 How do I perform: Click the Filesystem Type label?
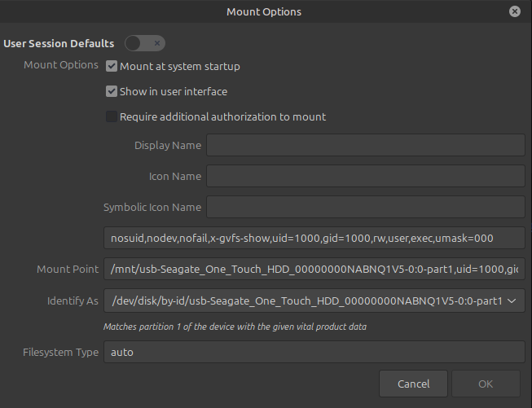coord(61,352)
